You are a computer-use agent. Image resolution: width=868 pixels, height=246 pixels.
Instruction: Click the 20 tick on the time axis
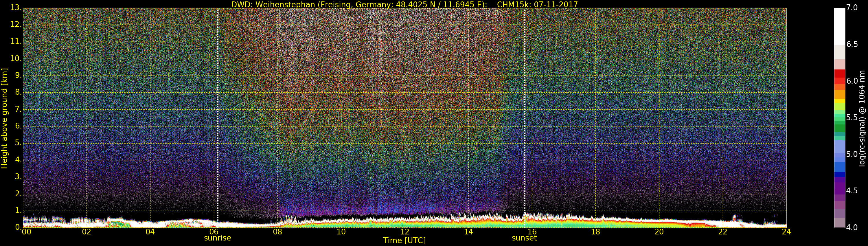click(659, 232)
